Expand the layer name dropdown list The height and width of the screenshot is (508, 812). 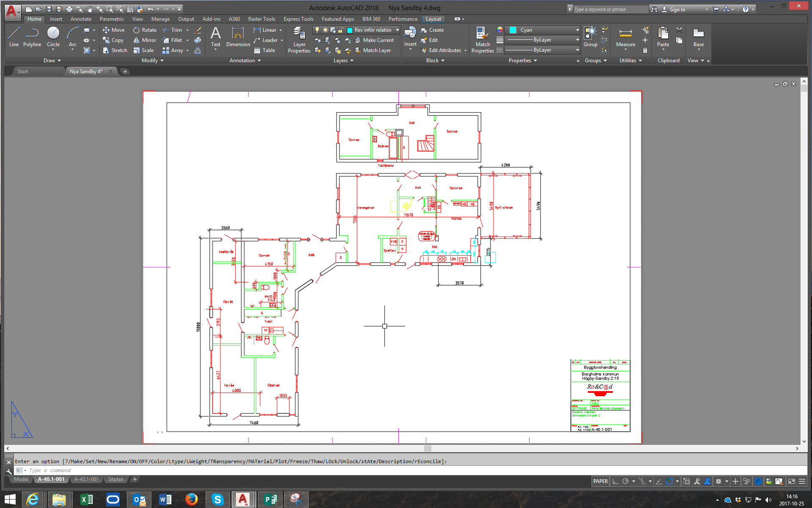(397, 30)
